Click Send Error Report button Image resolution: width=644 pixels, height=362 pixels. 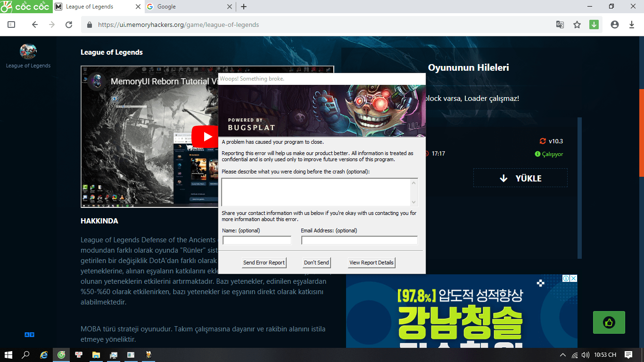tap(264, 263)
